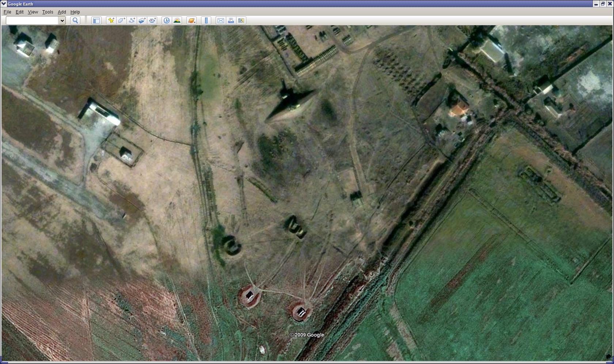This screenshot has width=614, height=364.
Task: Toggle the sidebar panel
Action: 96,20
